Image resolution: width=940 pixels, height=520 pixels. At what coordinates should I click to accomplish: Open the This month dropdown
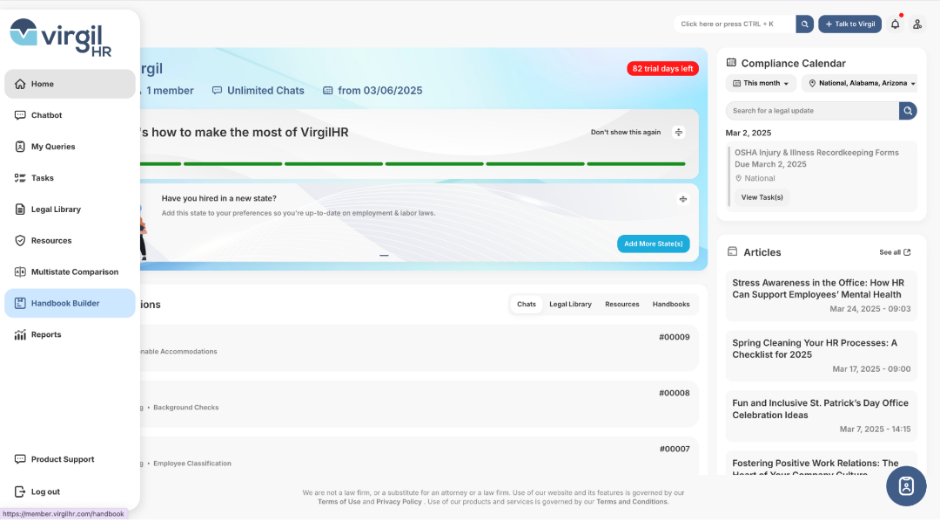point(761,83)
